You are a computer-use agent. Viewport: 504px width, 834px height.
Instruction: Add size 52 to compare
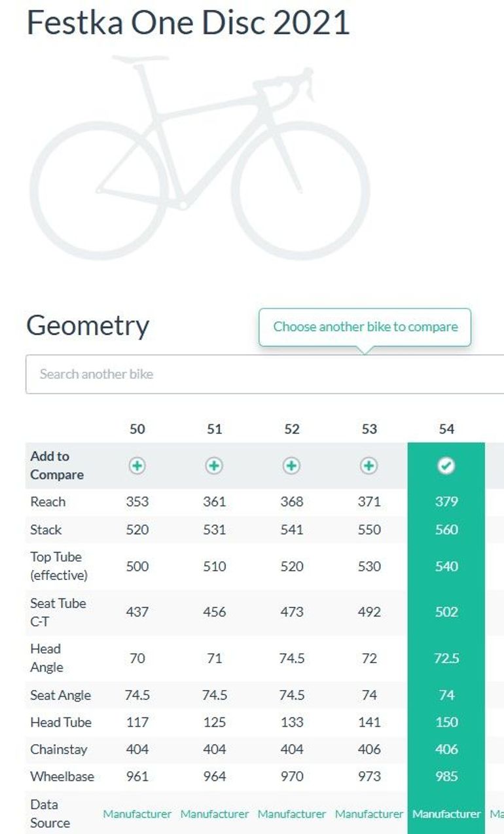[291, 465]
